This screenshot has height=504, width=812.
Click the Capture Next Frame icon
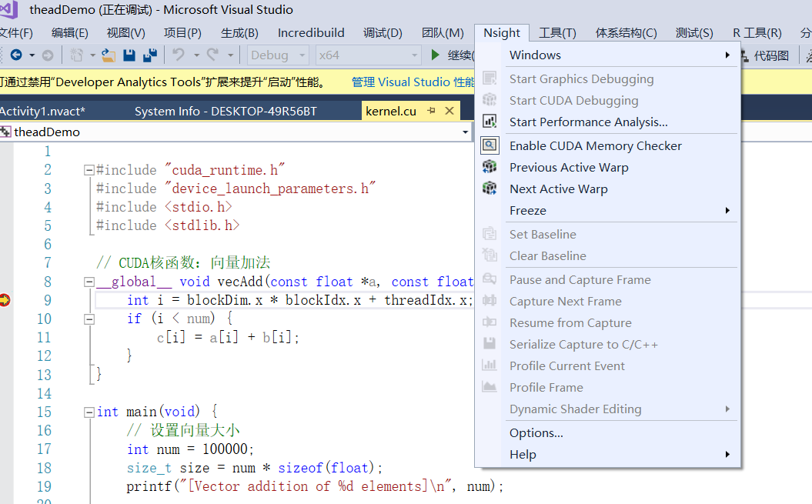[x=490, y=301]
